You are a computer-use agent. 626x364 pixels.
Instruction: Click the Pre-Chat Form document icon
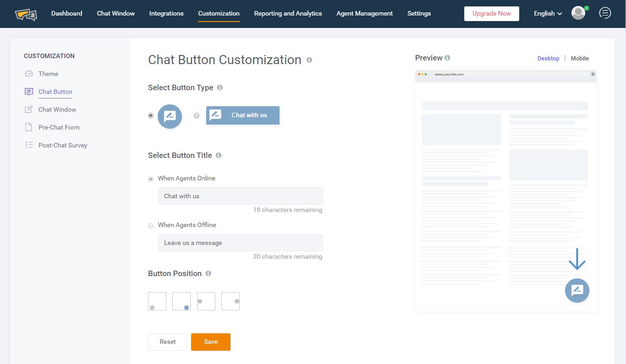(x=29, y=127)
